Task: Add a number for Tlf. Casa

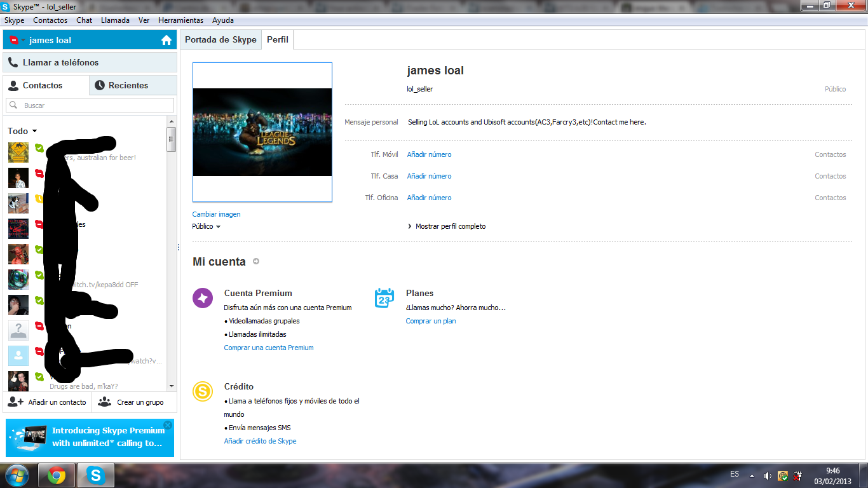Action: [430, 176]
